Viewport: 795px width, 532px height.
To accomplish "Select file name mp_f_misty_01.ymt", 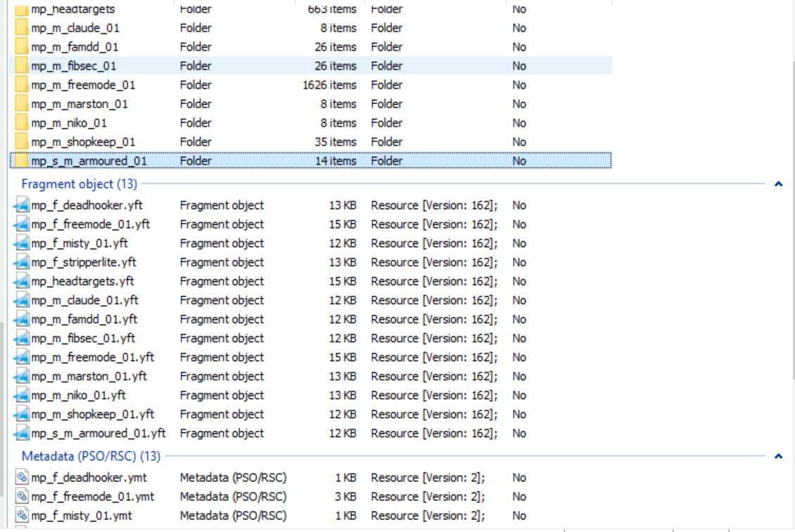I will pyautogui.click(x=82, y=516).
